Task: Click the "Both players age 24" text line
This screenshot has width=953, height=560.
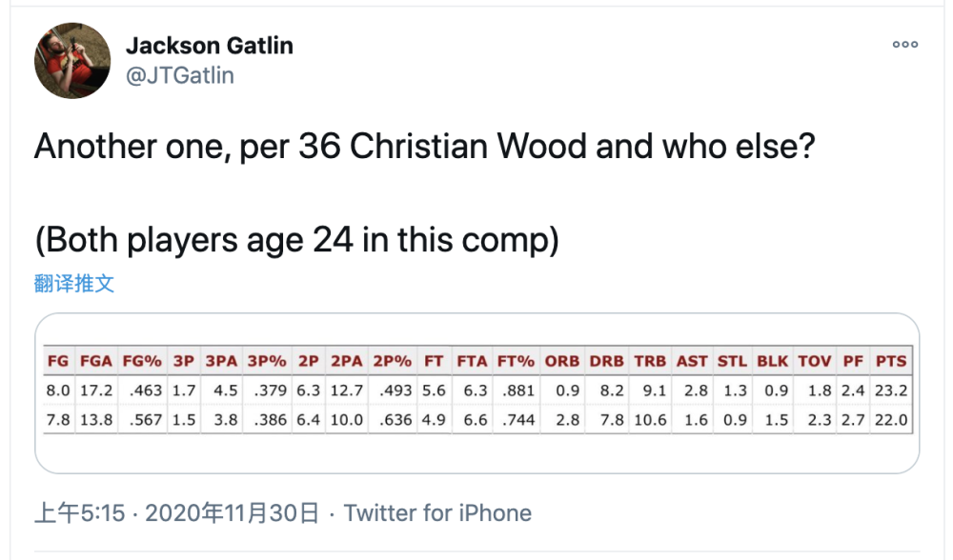Action: 296,240
